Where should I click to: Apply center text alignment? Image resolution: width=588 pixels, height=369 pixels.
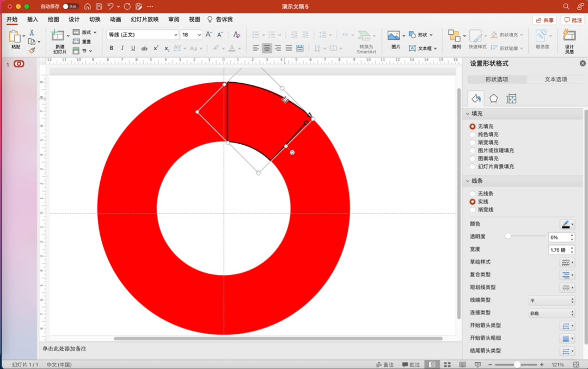pos(267,48)
